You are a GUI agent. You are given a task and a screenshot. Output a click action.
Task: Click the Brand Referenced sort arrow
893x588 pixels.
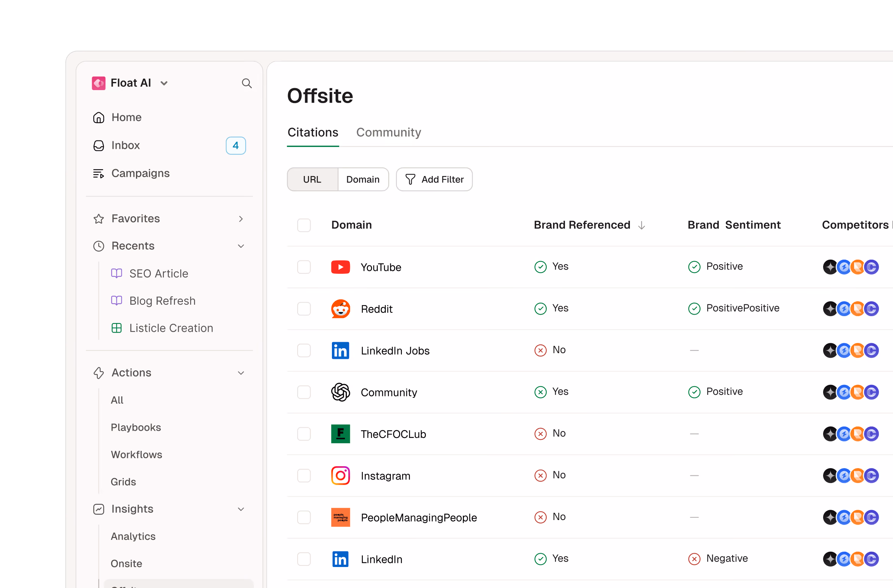pos(642,225)
